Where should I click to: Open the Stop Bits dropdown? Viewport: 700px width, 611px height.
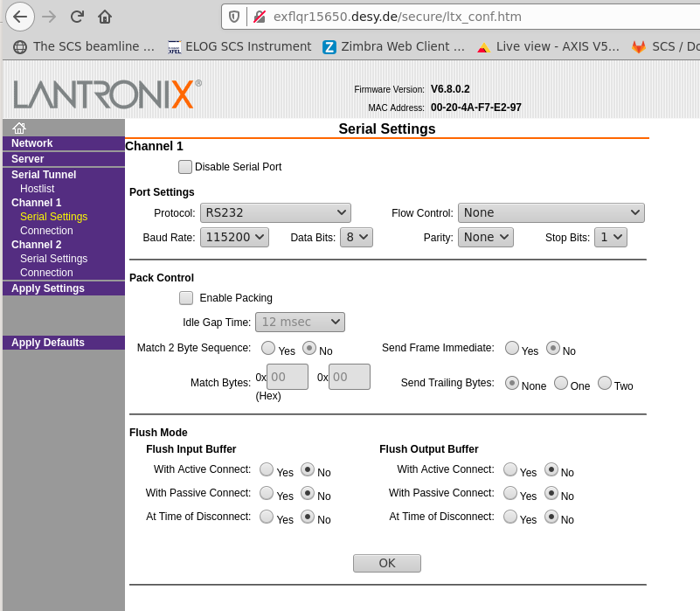tap(610, 237)
